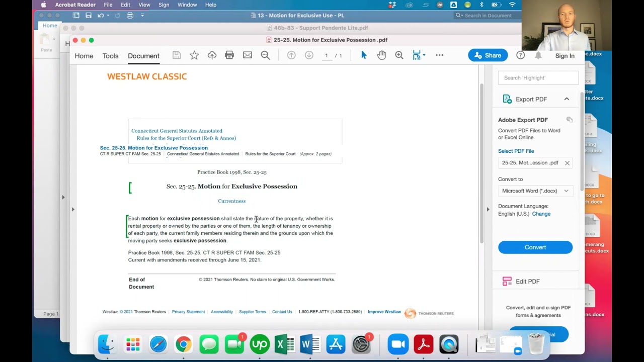
Task: Open Zoom from the Dock
Action: 398,344
